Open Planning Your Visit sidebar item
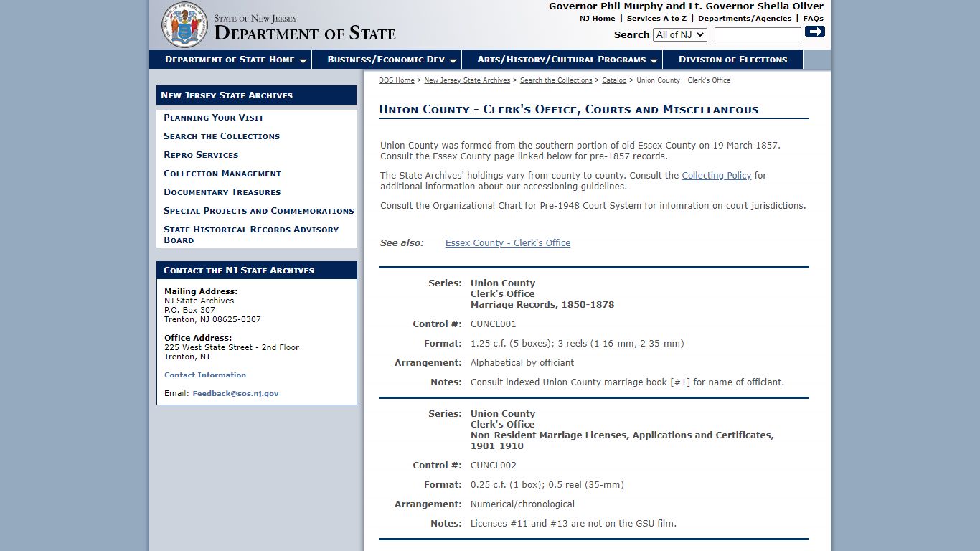The image size is (980, 551). pyautogui.click(x=214, y=118)
